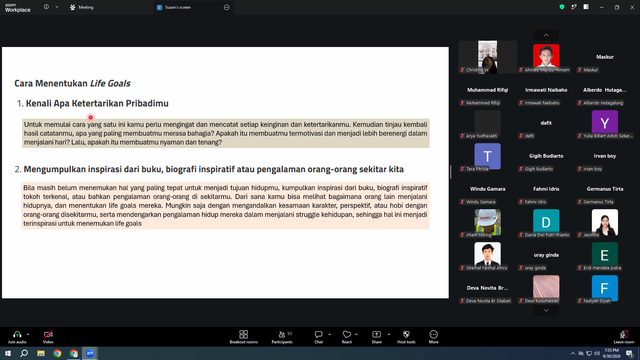Expand the arrow next to Chat

[329, 334]
